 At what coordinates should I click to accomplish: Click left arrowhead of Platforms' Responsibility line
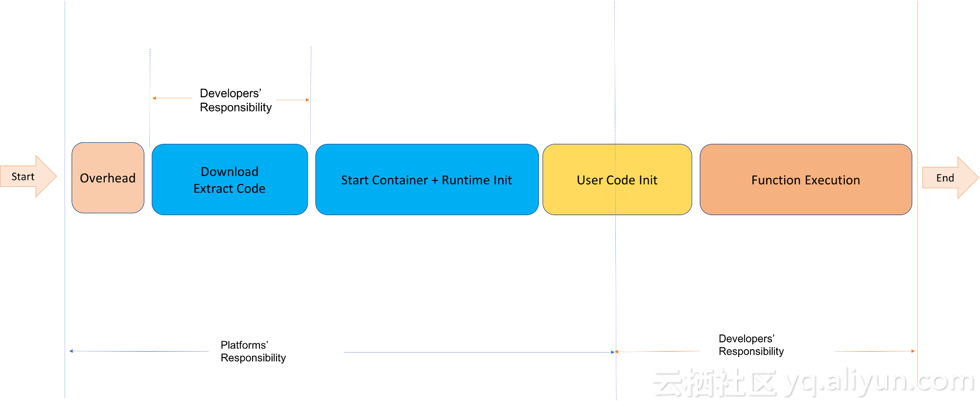(x=71, y=351)
